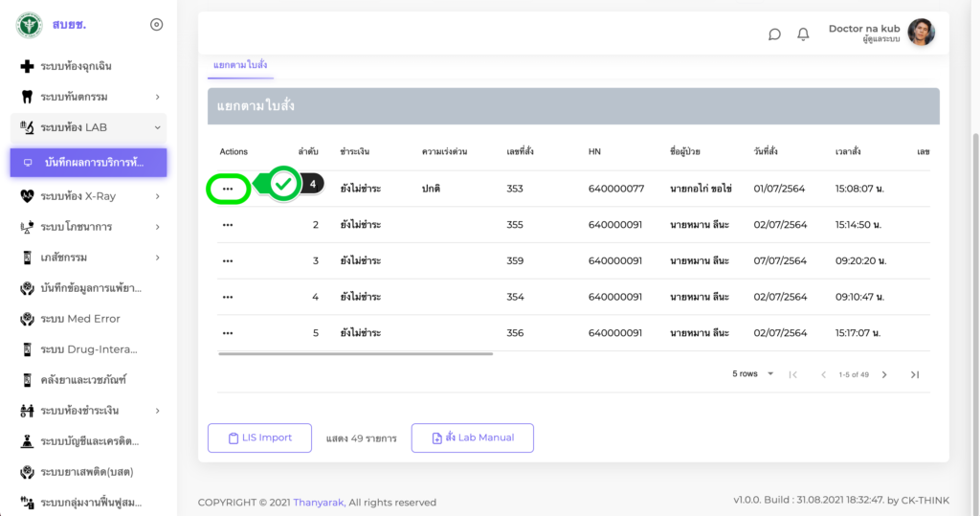Click the chat message icon in header

tap(774, 34)
